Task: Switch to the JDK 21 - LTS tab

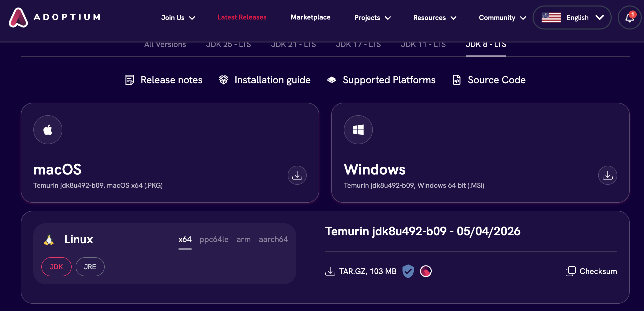Action: click(293, 45)
